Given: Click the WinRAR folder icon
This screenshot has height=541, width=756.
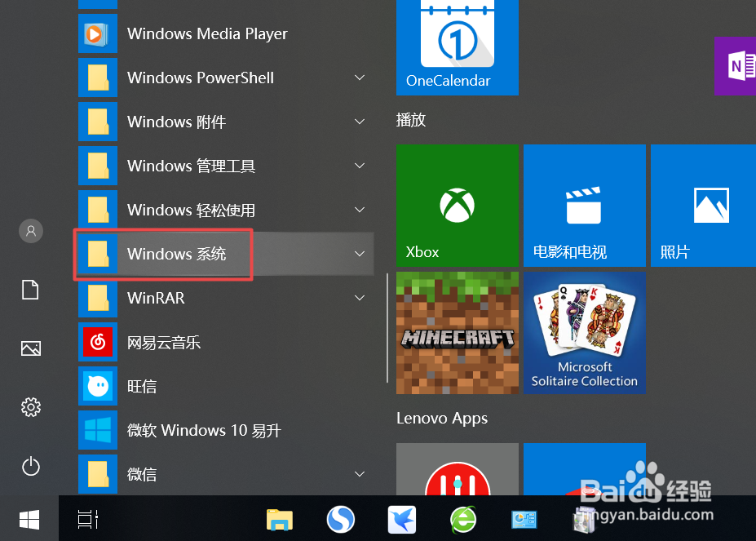Looking at the screenshot, I should click(98, 298).
